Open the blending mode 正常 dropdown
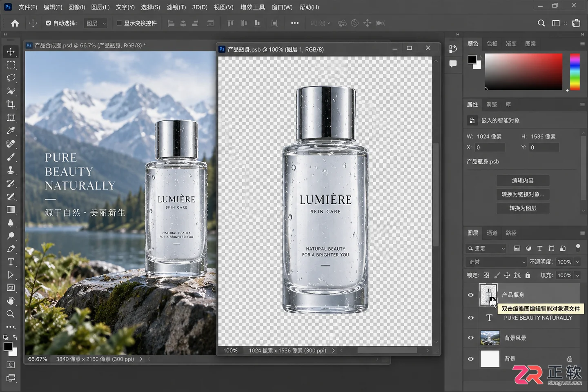588x392 pixels. [496, 262]
